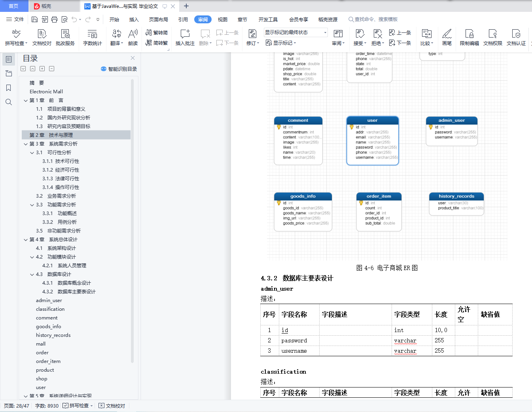This screenshot has height=412, width=532.
Task: Open the 引用 ribbon tab
Action: point(183,19)
